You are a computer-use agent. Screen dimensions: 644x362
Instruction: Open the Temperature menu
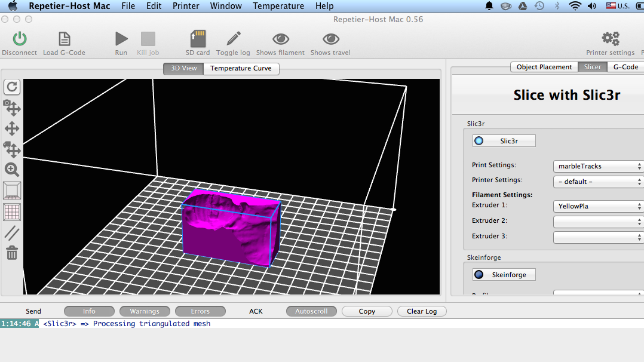pos(278,6)
